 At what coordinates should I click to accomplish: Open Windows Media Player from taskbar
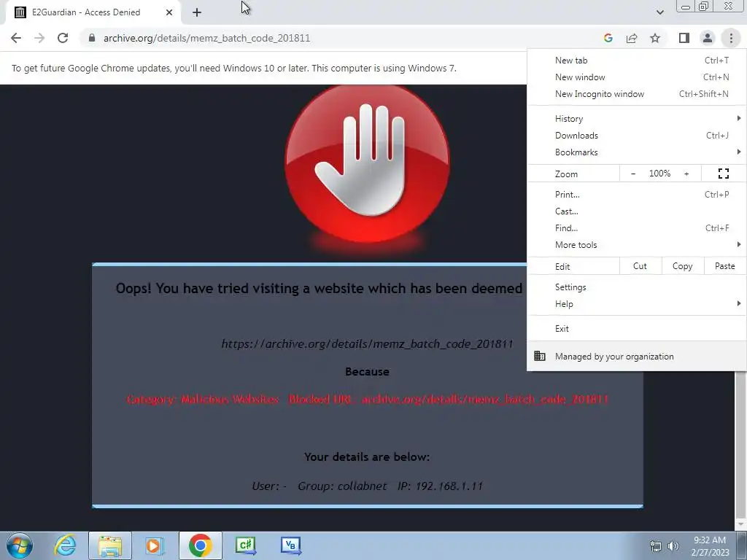(x=154, y=545)
